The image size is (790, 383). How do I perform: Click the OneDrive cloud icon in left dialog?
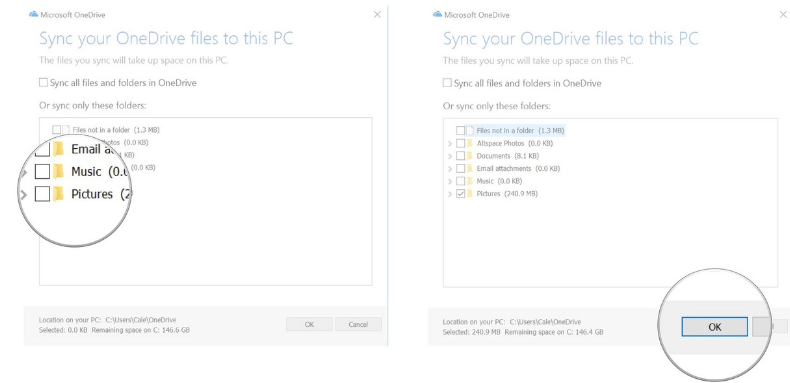coord(34,15)
